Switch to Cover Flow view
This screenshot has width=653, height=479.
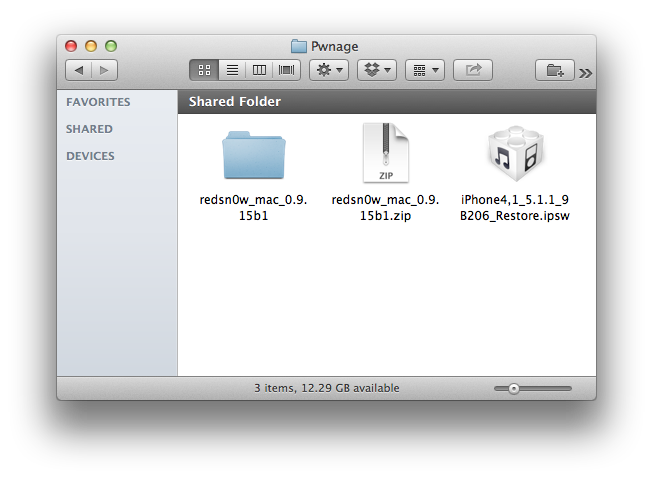(x=287, y=70)
